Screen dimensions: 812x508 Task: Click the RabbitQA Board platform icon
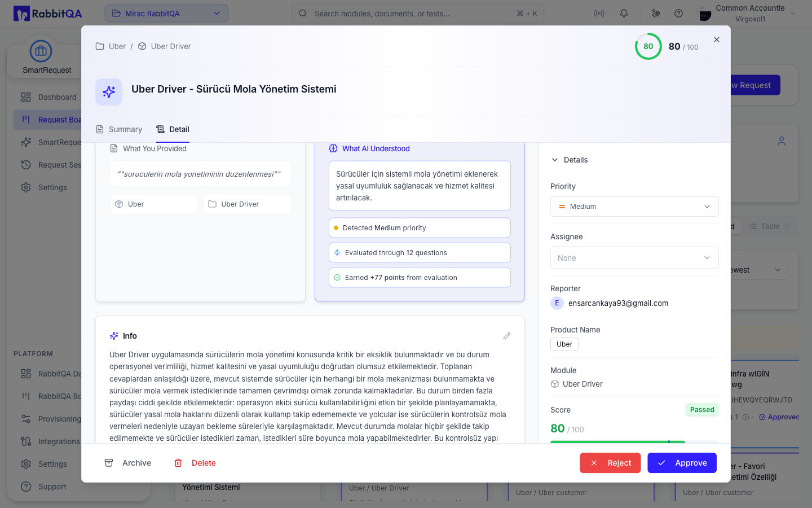26,396
